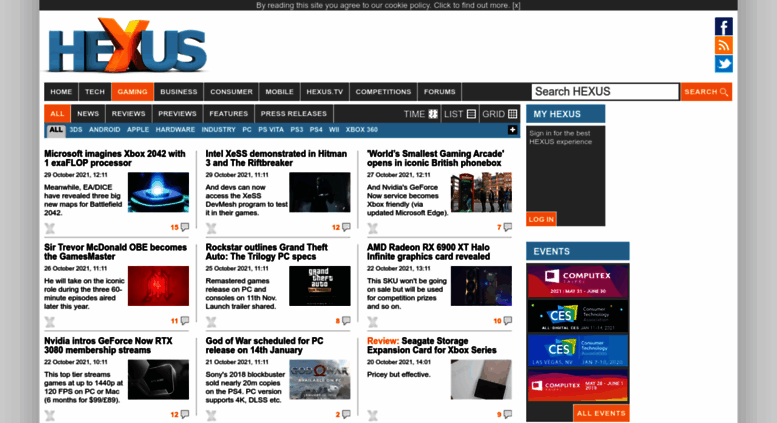Click the X icon under Seagate review

373,416
